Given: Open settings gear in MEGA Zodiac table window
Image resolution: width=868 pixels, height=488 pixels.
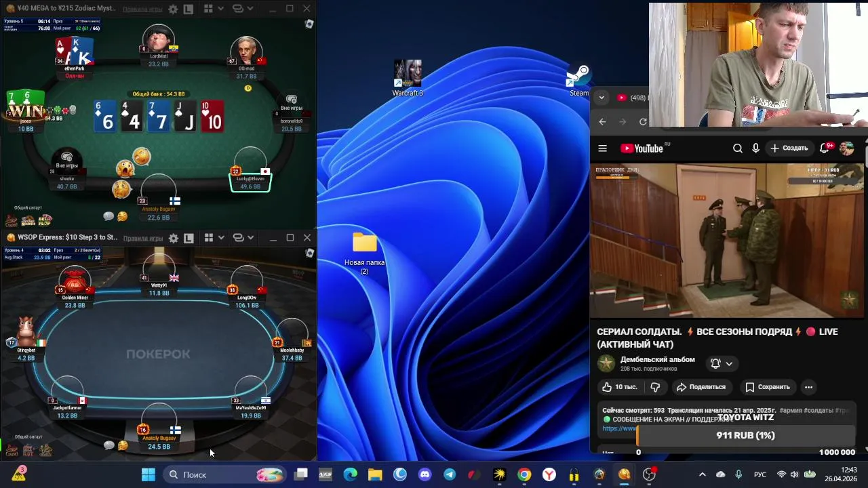Looking at the screenshot, I should [173, 9].
